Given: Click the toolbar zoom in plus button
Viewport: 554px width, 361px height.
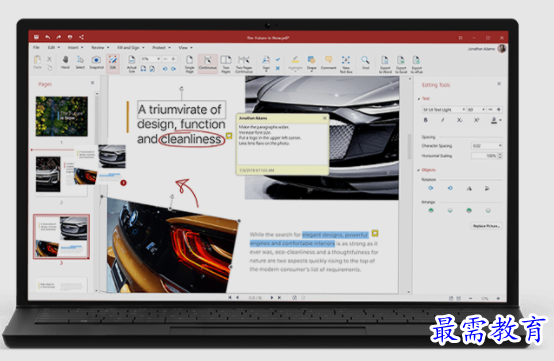Looking at the screenshot, I should coord(173,59).
